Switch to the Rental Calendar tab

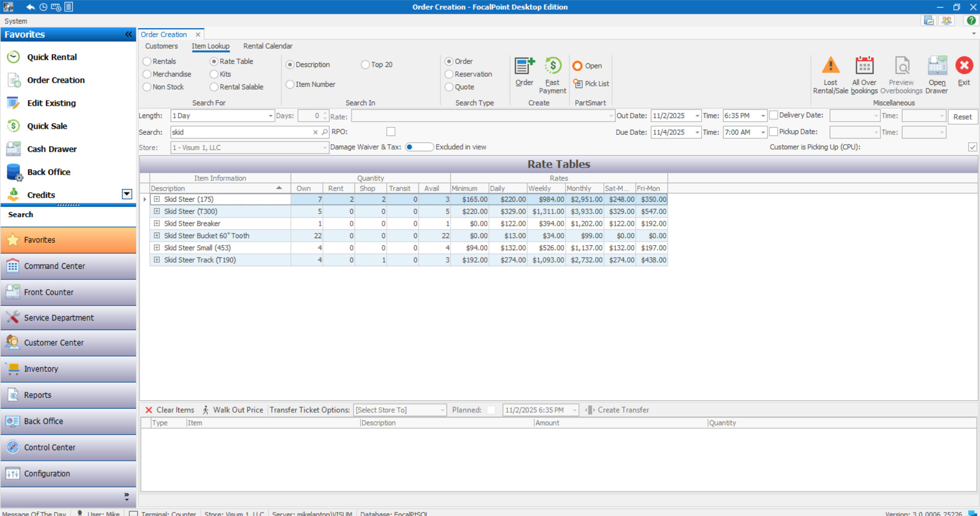pyautogui.click(x=268, y=46)
